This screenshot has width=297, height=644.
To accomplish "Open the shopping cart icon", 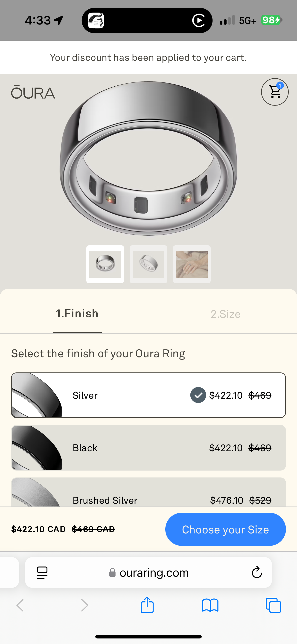I will tap(275, 92).
